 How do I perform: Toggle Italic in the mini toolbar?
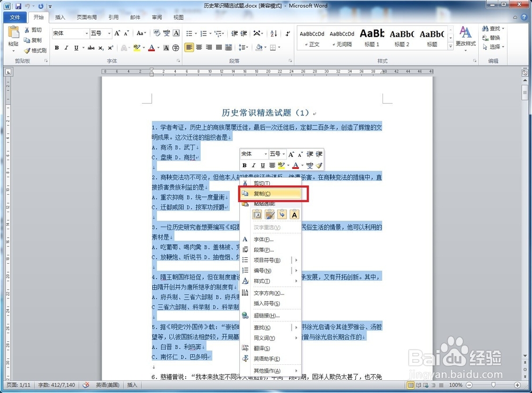253,165
